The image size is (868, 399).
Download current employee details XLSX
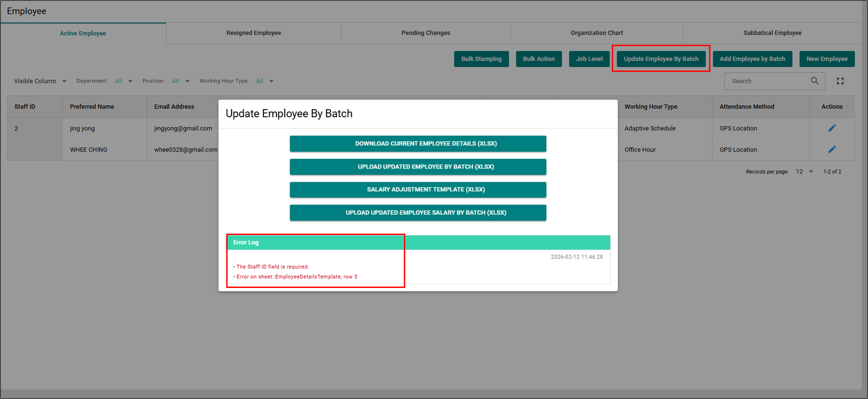418,144
